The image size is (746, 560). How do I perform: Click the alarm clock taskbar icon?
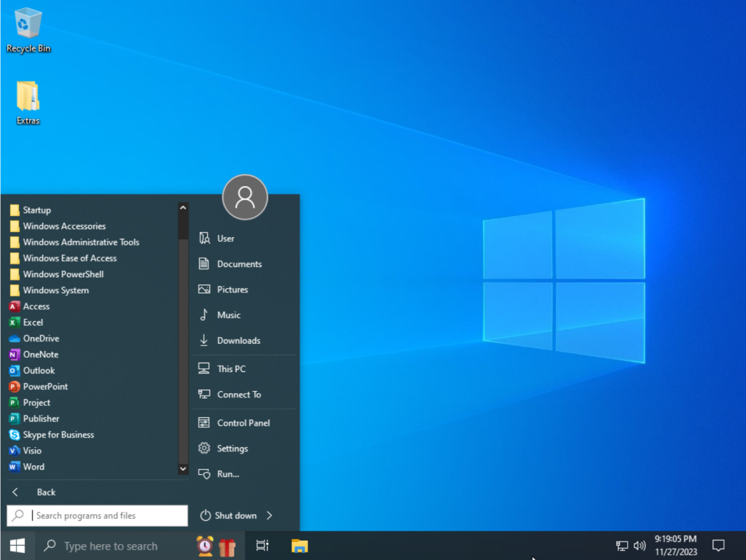click(x=205, y=546)
